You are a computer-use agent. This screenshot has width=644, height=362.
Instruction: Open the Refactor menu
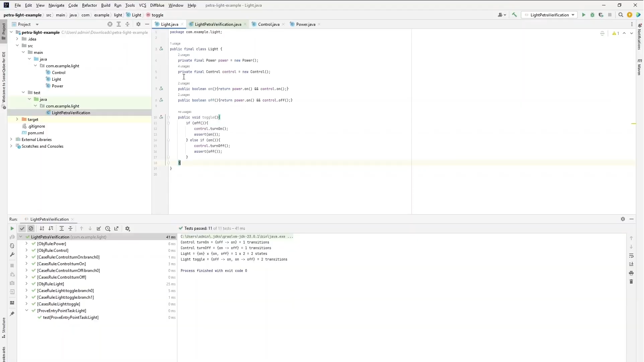[89, 5]
